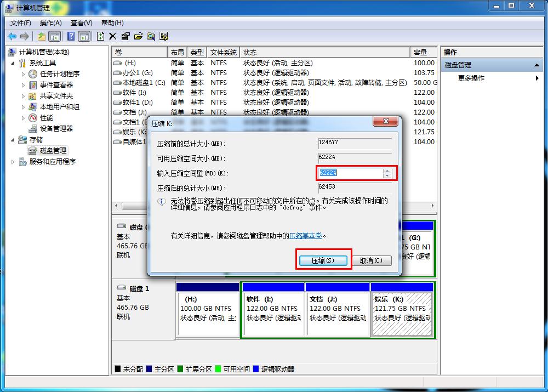
Task: Select the delete (X) toolbar icon
Action: pos(112,36)
